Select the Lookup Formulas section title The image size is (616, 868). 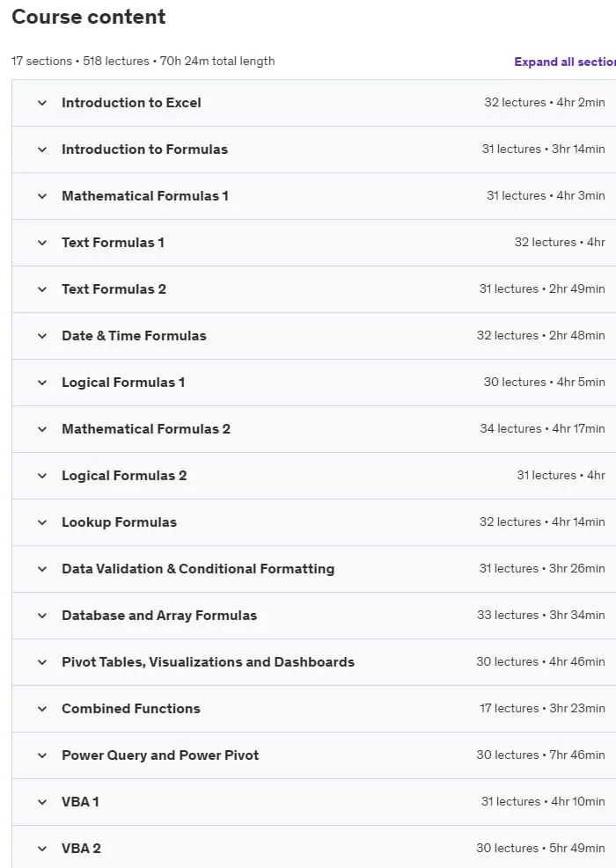119,522
